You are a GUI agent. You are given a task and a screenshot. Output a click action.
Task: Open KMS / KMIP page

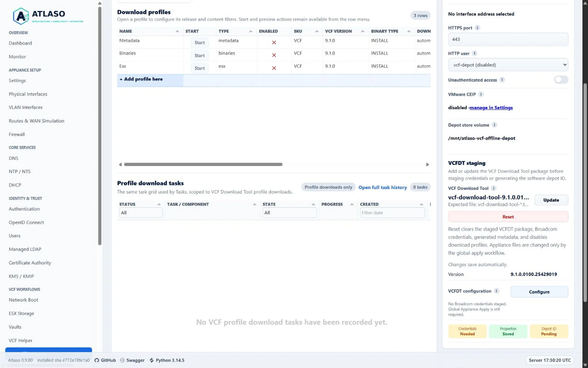21,276
